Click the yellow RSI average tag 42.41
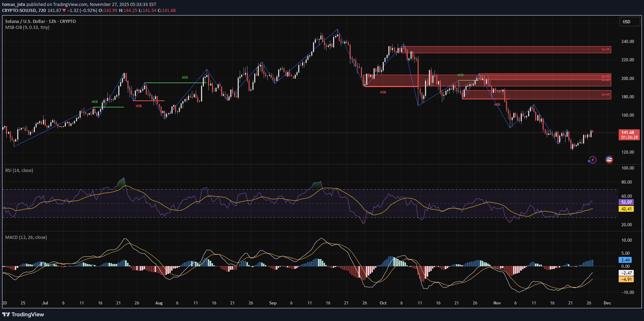 click(x=626, y=209)
